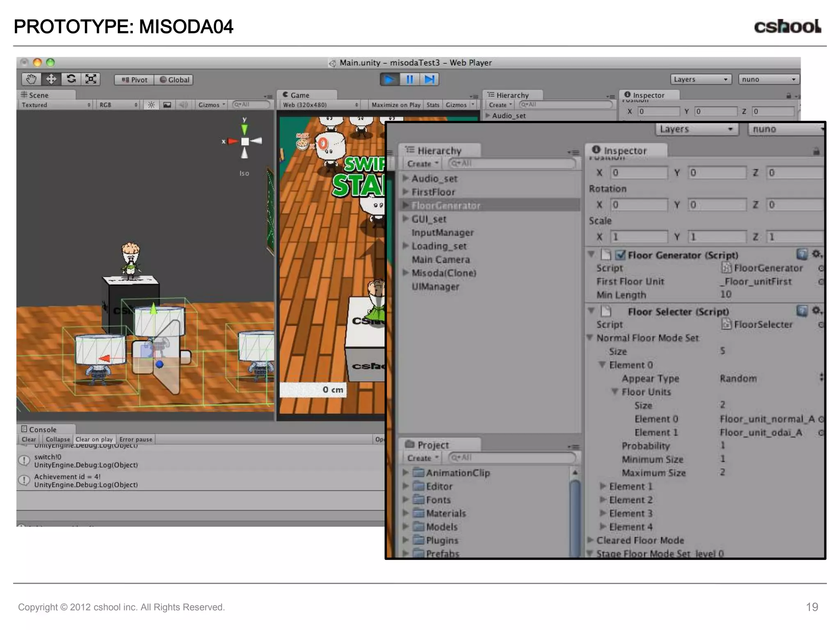
Task: Toggle Clear on play in Console
Action: [94, 439]
